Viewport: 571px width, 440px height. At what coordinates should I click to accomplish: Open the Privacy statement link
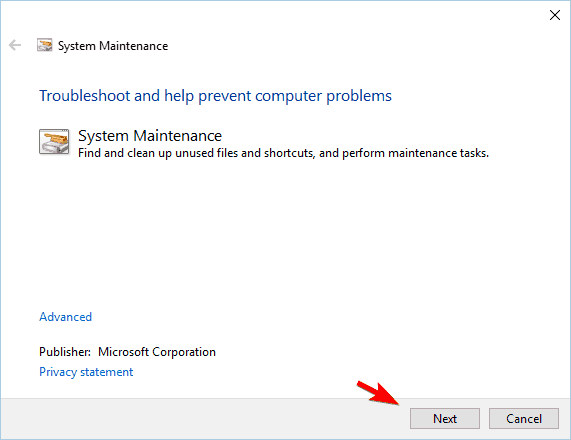click(86, 372)
